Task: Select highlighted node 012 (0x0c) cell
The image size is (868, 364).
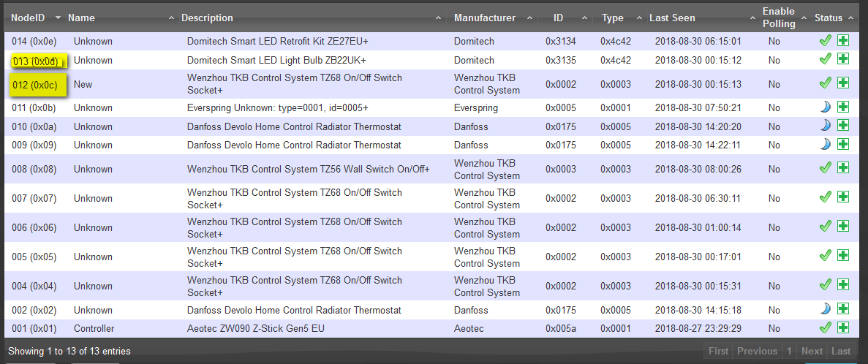Action: tap(38, 85)
